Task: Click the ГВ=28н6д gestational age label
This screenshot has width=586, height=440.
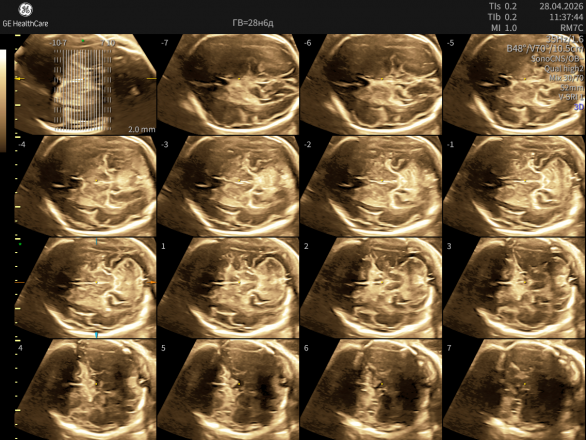Action: tap(253, 23)
